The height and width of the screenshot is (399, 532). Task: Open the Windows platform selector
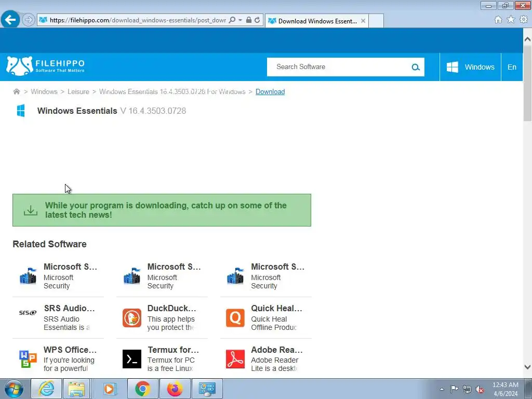(x=470, y=67)
